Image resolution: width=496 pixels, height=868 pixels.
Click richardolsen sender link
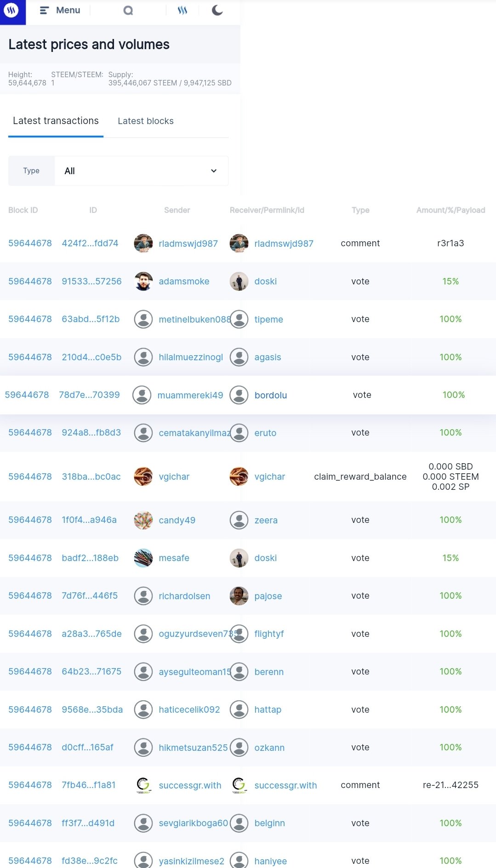point(184,596)
